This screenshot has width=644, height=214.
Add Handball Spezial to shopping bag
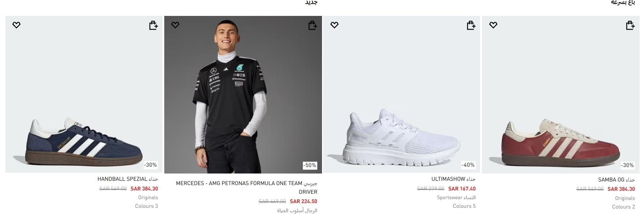tap(153, 25)
